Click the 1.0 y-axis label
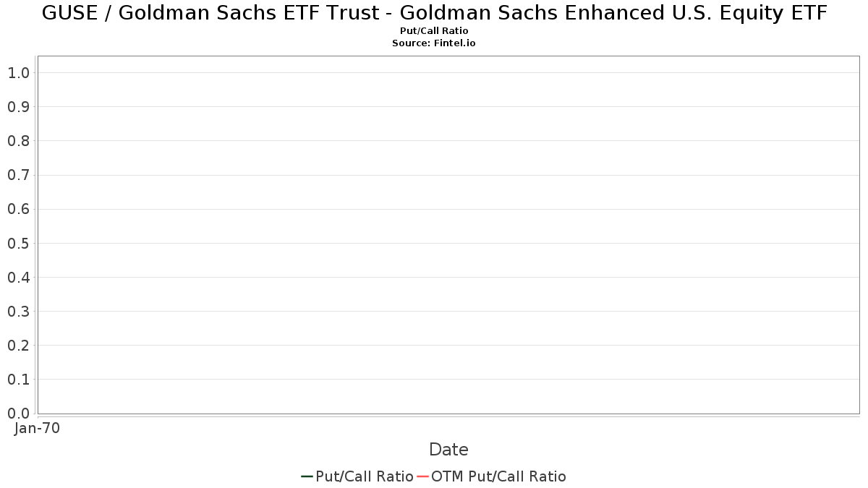 [x=18, y=72]
